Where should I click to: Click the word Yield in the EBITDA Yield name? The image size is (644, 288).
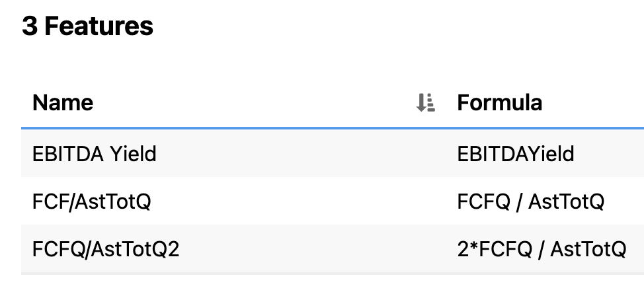point(133,154)
